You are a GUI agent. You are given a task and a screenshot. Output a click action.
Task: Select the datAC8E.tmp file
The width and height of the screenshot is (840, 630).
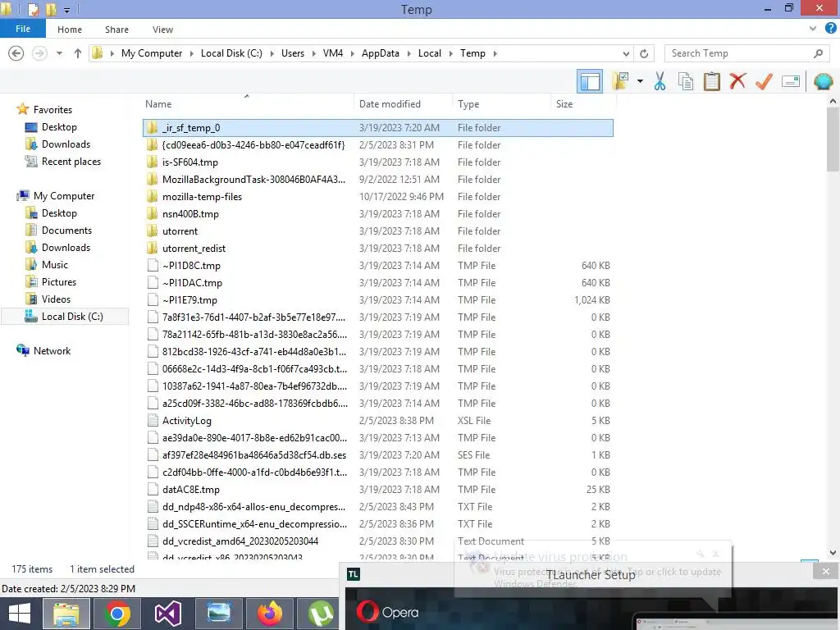pyautogui.click(x=378, y=489)
